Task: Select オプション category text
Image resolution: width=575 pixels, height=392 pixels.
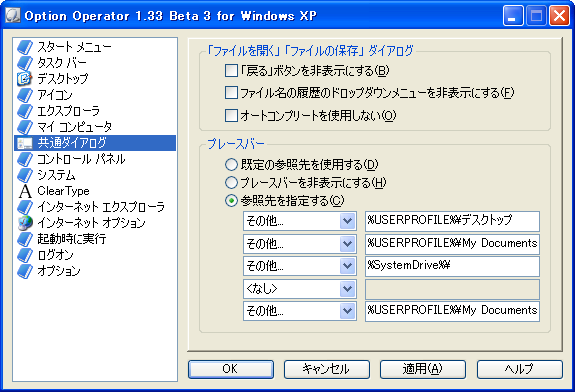Action: (x=59, y=271)
